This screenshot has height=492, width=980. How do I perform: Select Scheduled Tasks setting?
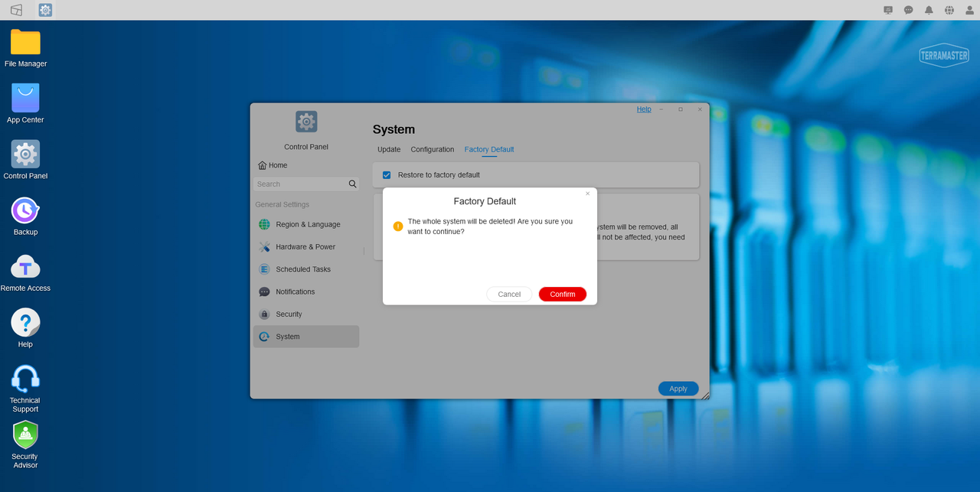306,269
